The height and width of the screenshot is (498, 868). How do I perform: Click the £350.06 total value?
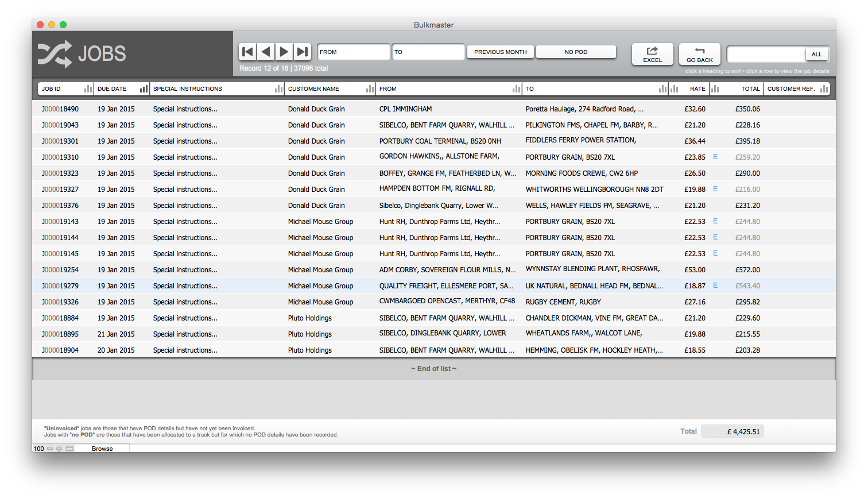tap(747, 109)
